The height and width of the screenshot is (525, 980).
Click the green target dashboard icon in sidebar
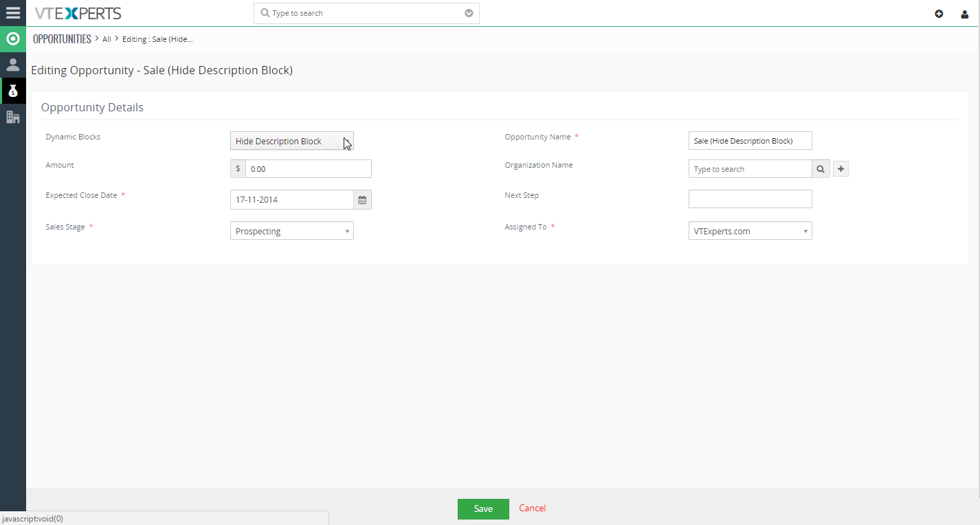13,39
